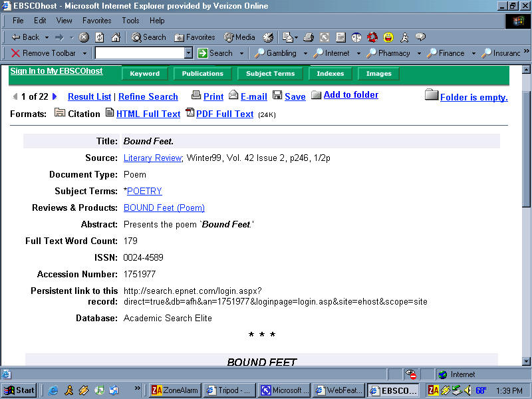Click the Pharmacy search shortcut
The image size is (532, 399).
click(388, 53)
